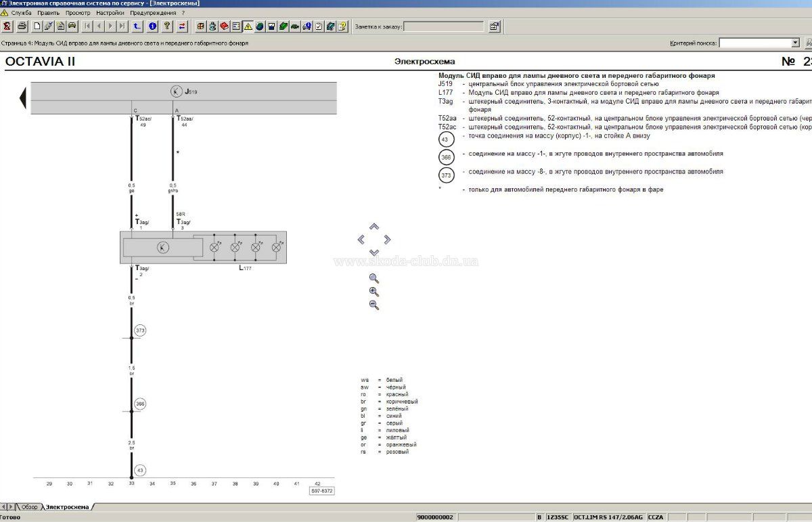The height and width of the screenshot is (522, 812).
Task: Click the yellow question mark help icon
Action: (166, 26)
